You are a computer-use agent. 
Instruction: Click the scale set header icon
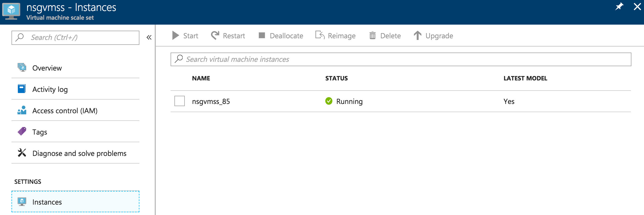pos(11,11)
